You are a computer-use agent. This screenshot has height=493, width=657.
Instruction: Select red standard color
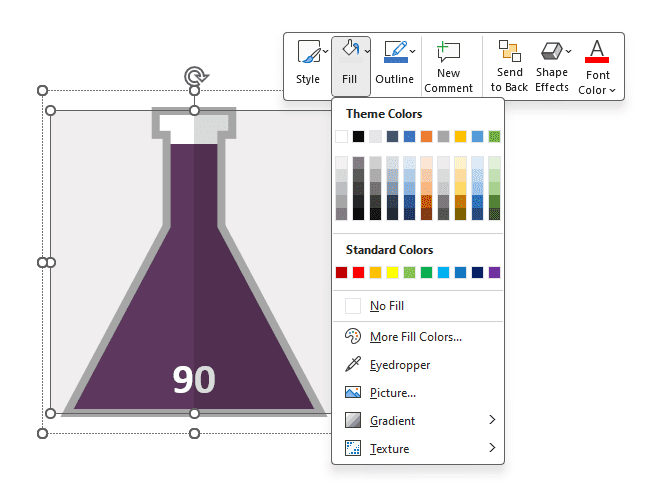click(x=358, y=273)
